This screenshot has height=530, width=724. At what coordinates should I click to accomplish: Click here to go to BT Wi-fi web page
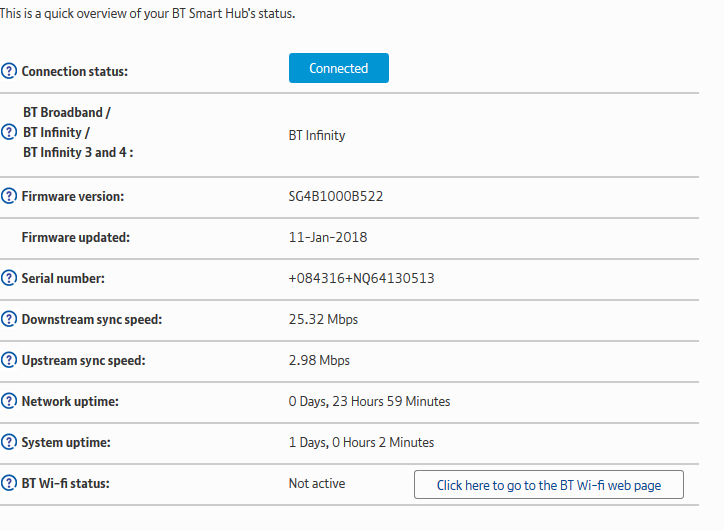pyautogui.click(x=549, y=485)
